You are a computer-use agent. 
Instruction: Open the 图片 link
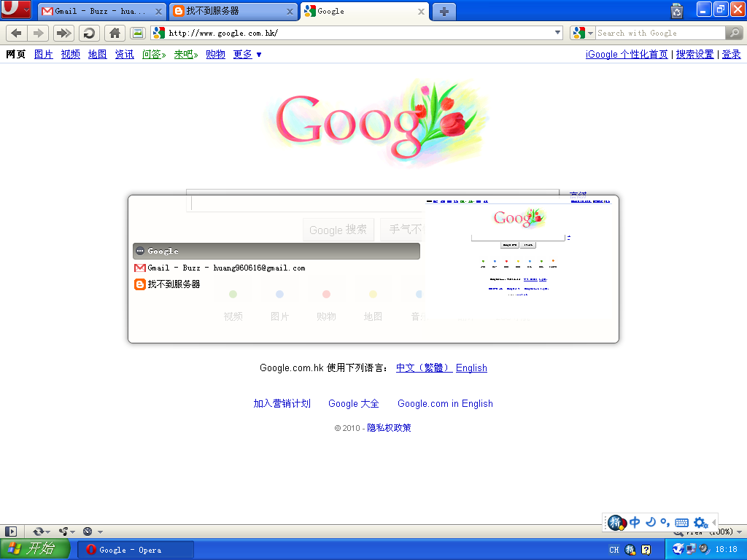point(43,54)
